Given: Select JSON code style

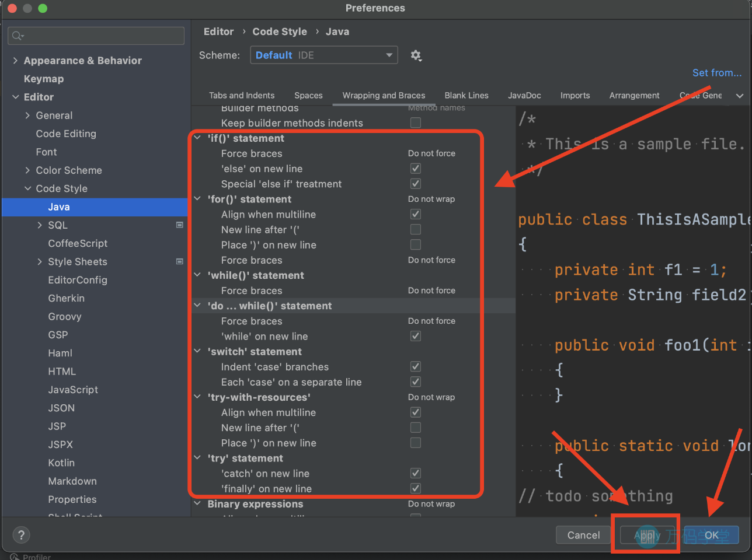Looking at the screenshot, I should point(61,408).
